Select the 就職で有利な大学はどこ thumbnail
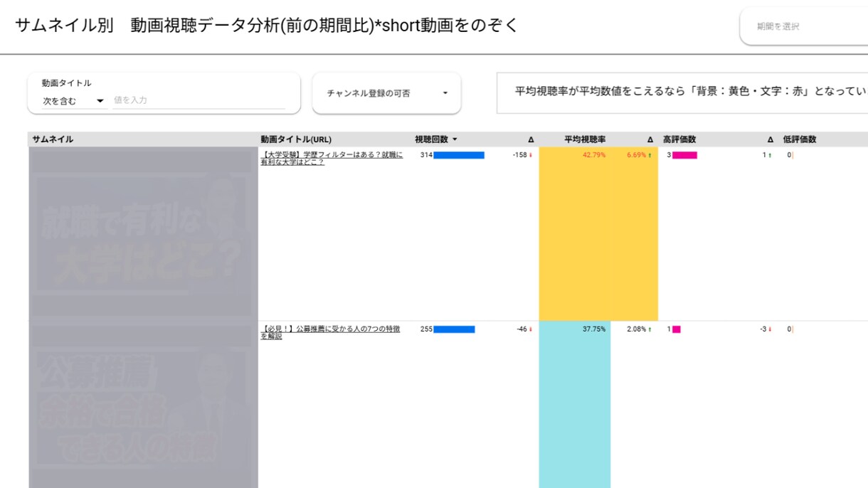 [x=143, y=234]
